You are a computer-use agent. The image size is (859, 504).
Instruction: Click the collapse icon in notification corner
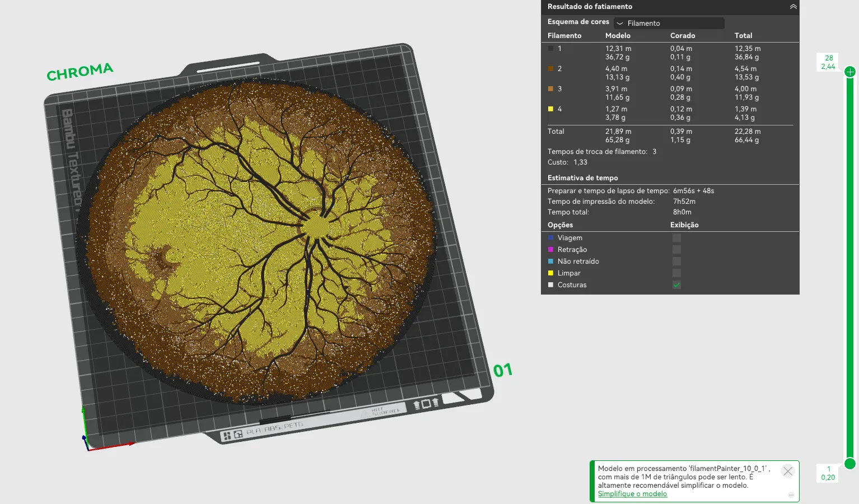tap(791, 495)
